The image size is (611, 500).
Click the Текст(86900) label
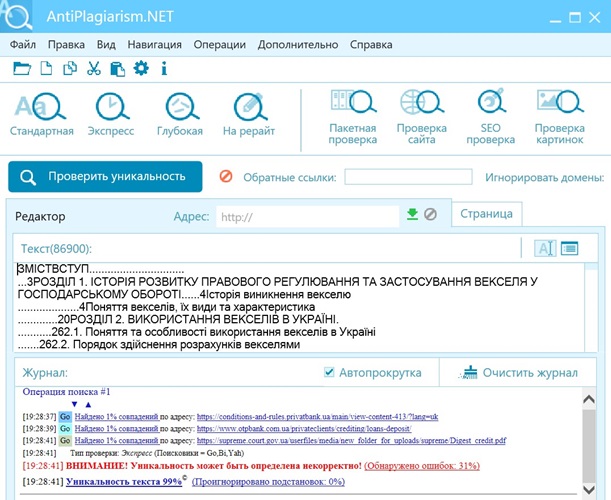(x=56, y=249)
